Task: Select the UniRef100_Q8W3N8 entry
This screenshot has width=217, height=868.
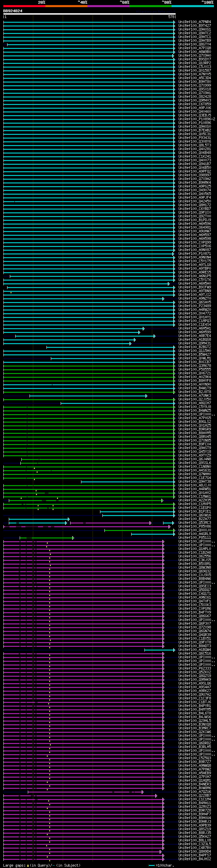Action: [195, 568]
